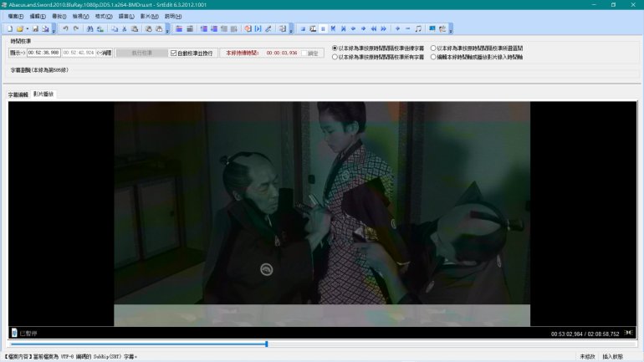Click the music note audio icon
Image resolution: width=644 pixels, height=362 pixels.
click(418, 28)
